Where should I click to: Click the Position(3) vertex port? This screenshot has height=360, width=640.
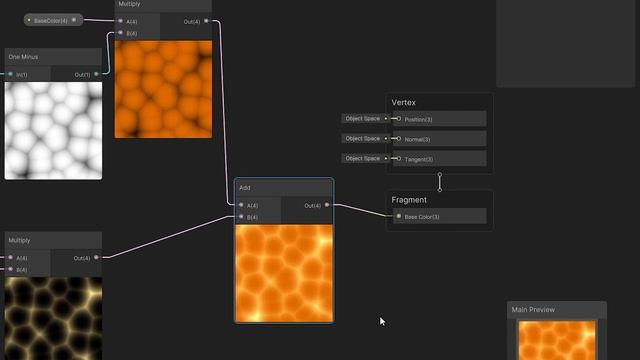398,119
